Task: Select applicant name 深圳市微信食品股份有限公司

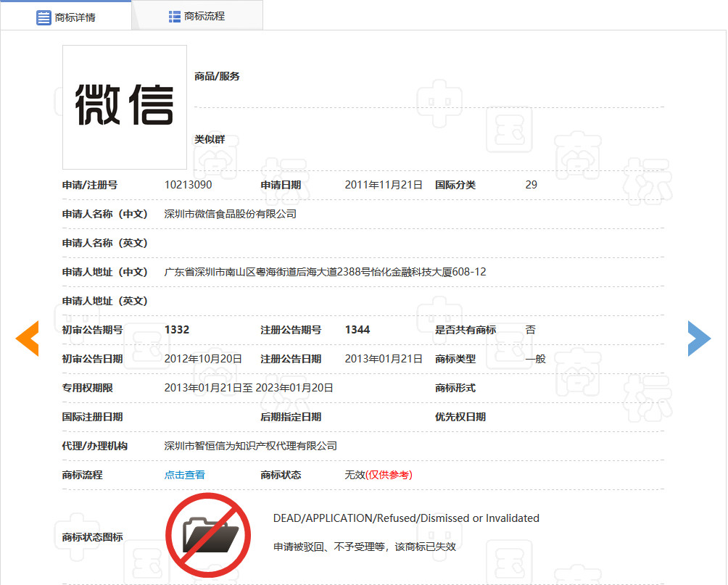Action: (x=231, y=214)
